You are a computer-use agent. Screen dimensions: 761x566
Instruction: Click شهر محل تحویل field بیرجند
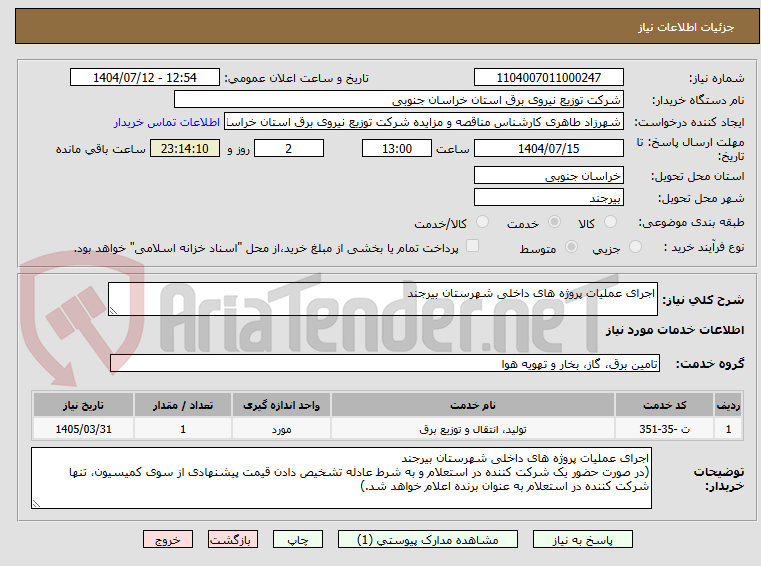548,198
